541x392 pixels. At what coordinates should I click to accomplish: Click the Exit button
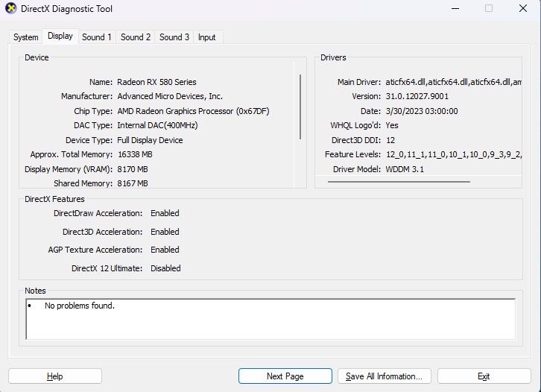(x=484, y=376)
